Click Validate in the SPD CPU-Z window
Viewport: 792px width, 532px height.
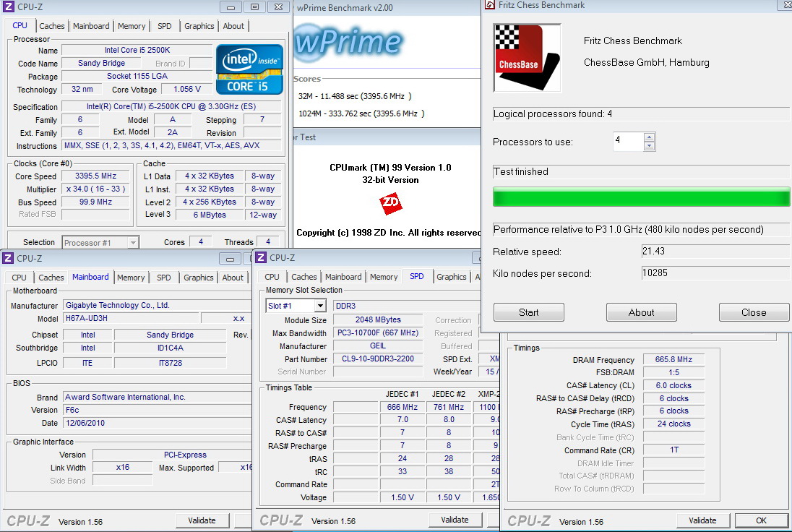[455, 520]
